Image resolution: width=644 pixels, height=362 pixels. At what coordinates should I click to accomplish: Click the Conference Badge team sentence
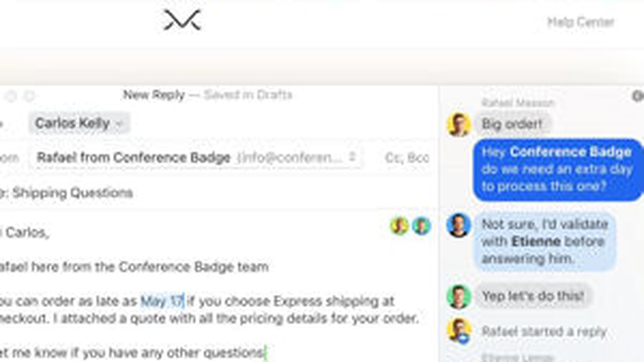tap(134, 267)
